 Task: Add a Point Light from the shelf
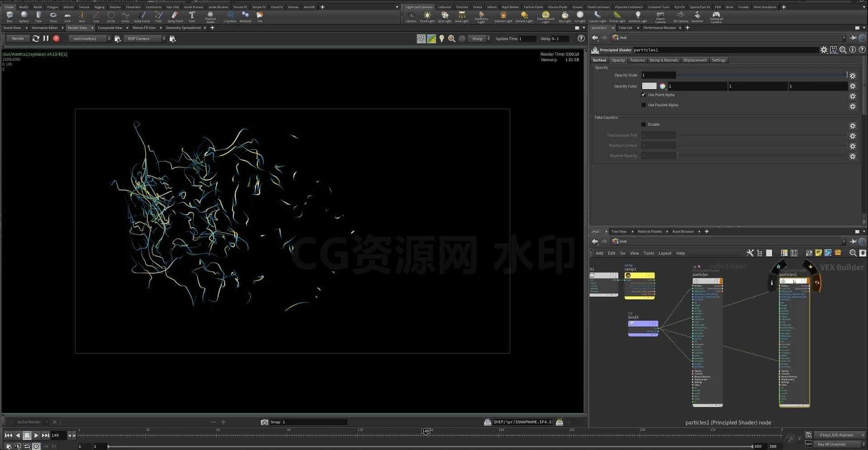click(x=427, y=17)
